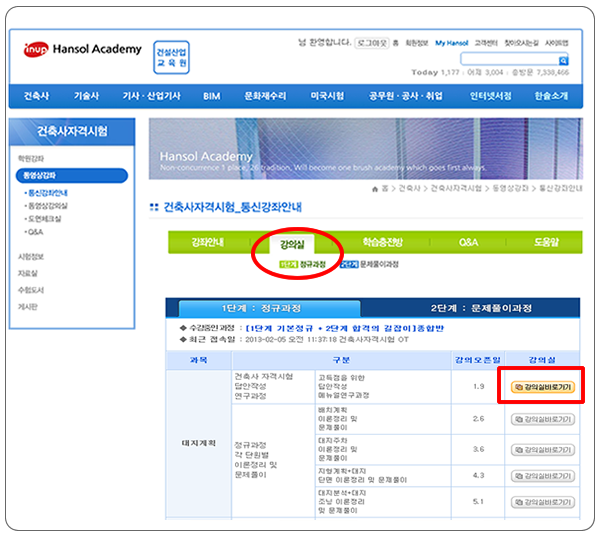
Task: Open the 인터넷서점 main menu
Action: (x=491, y=96)
